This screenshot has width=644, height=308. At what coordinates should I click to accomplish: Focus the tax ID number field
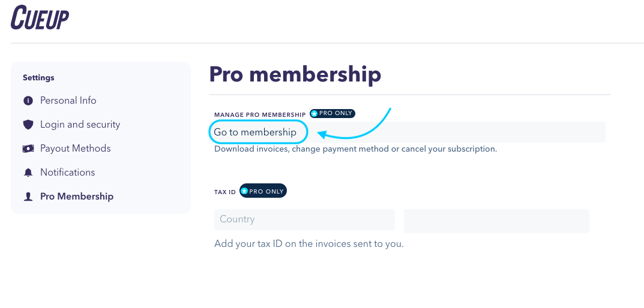coord(496,221)
